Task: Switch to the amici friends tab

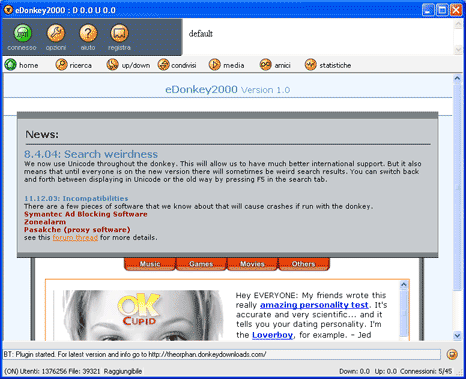Action: 275,65
